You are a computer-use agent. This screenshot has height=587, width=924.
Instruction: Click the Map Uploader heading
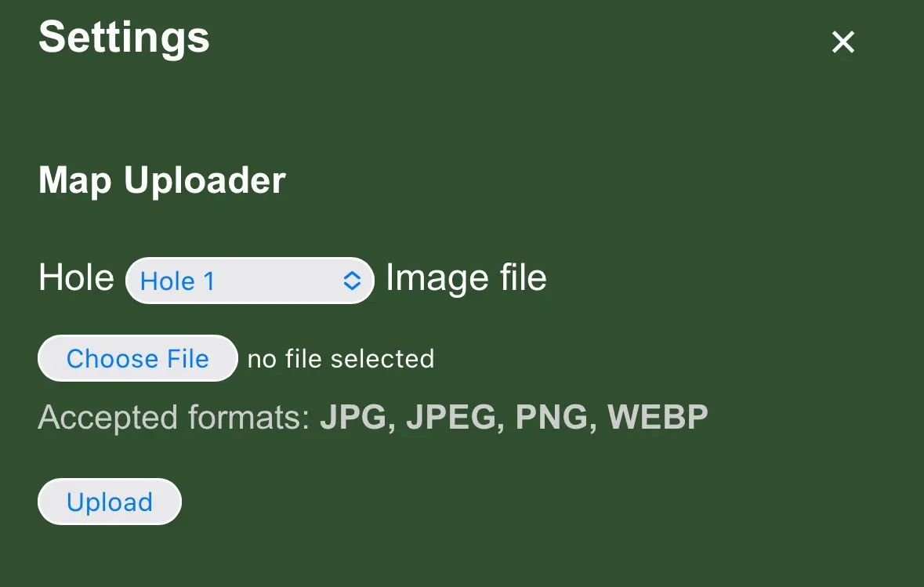pyautogui.click(x=161, y=181)
